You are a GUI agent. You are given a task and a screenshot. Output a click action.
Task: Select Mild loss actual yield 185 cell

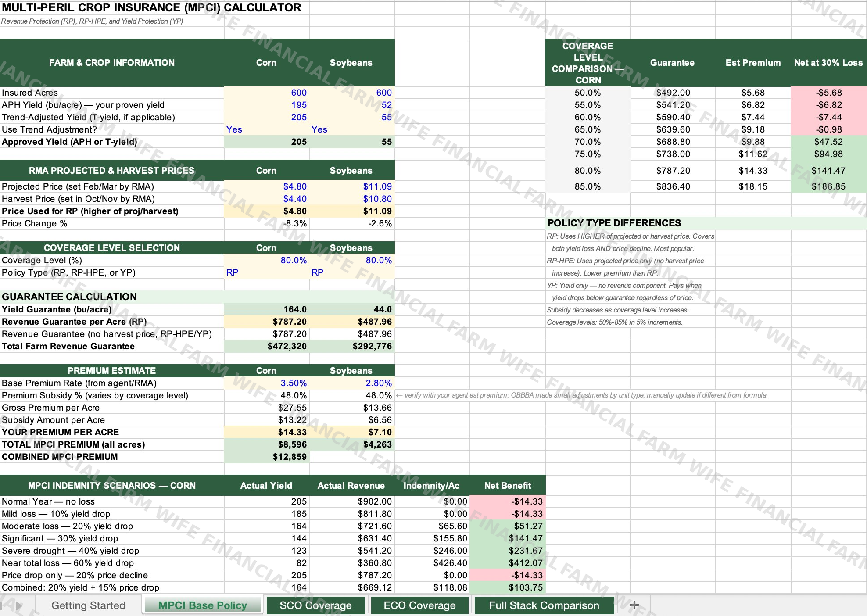pyautogui.click(x=267, y=514)
